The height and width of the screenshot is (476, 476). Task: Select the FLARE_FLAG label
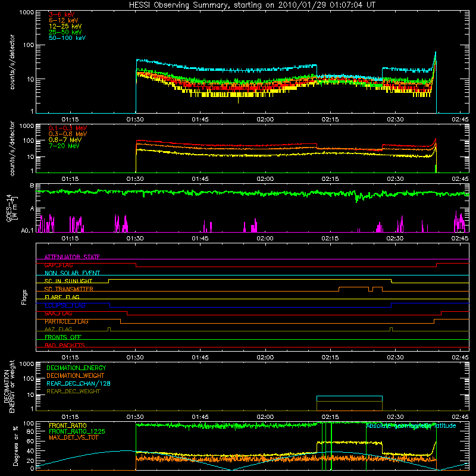point(62,297)
